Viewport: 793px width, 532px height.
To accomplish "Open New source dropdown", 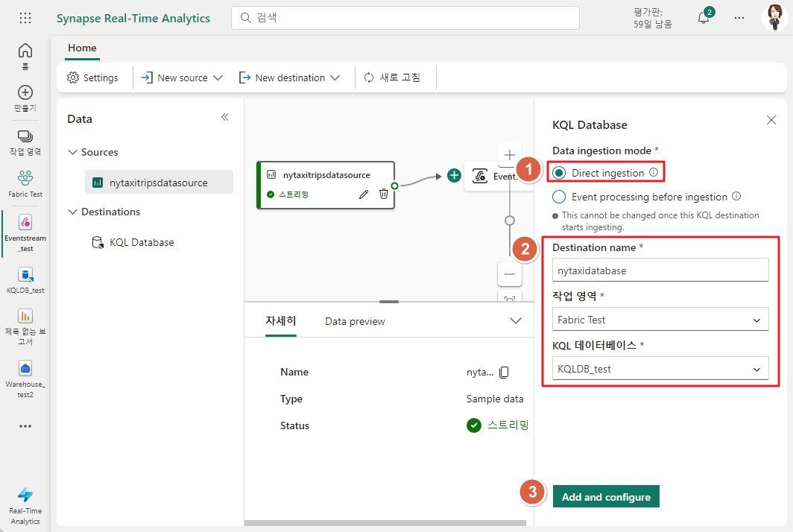I will click(x=182, y=78).
